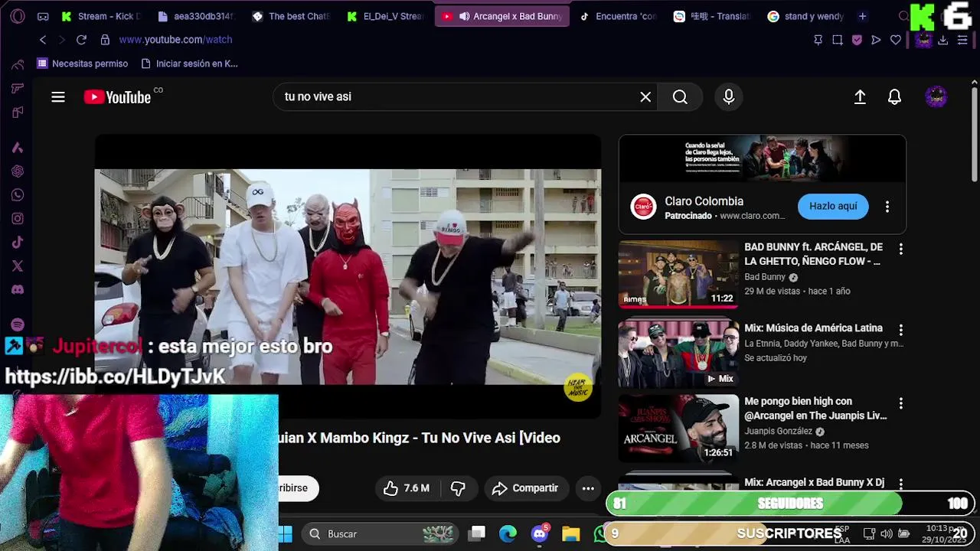980x551 pixels.
Task: Open YouTube notifications bell
Action: coord(894,97)
